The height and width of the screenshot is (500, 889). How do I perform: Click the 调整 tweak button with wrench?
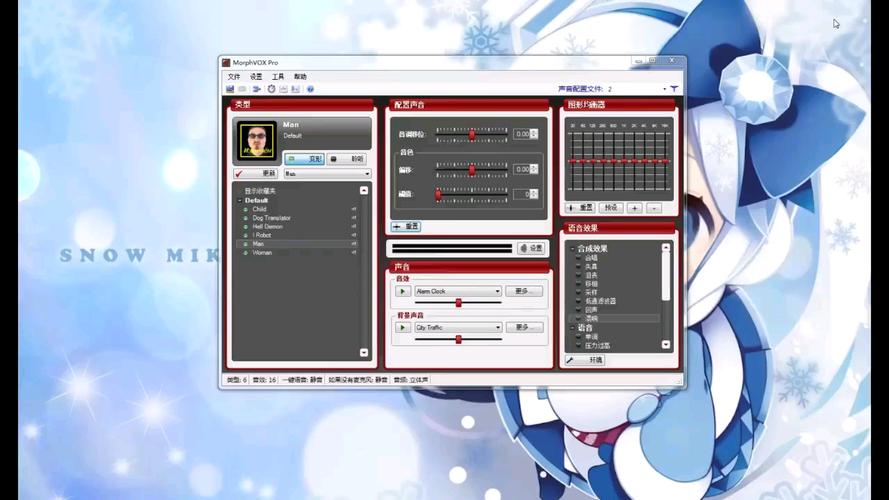tap(585, 360)
